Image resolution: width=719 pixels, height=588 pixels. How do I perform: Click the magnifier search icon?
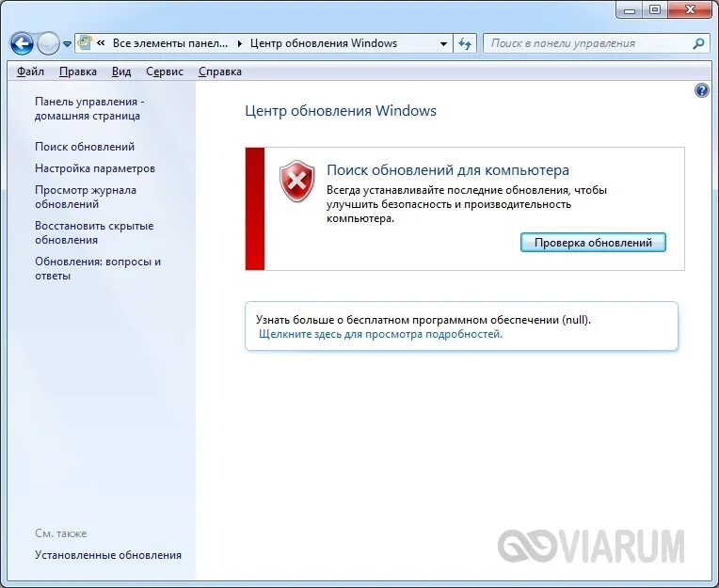pyautogui.click(x=698, y=43)
